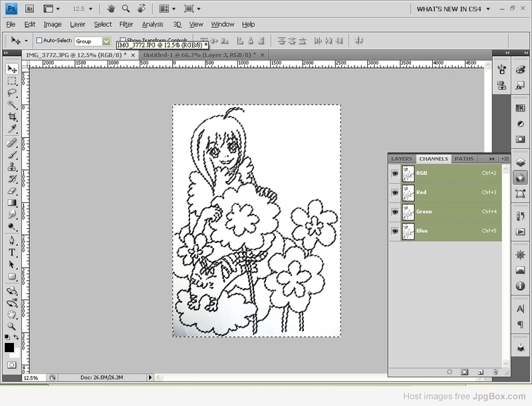
Task: Toggle visibility of the Blue channel
Action: 395,231
